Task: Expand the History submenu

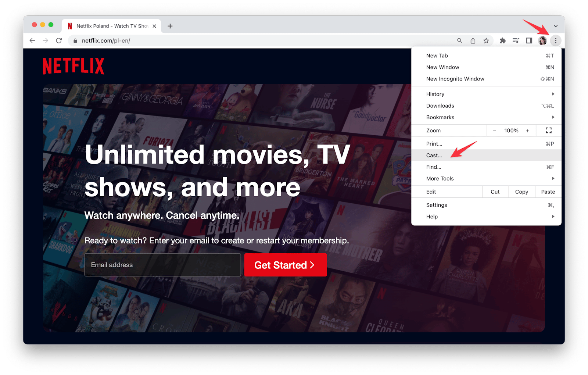Action: tap(486, 94)
